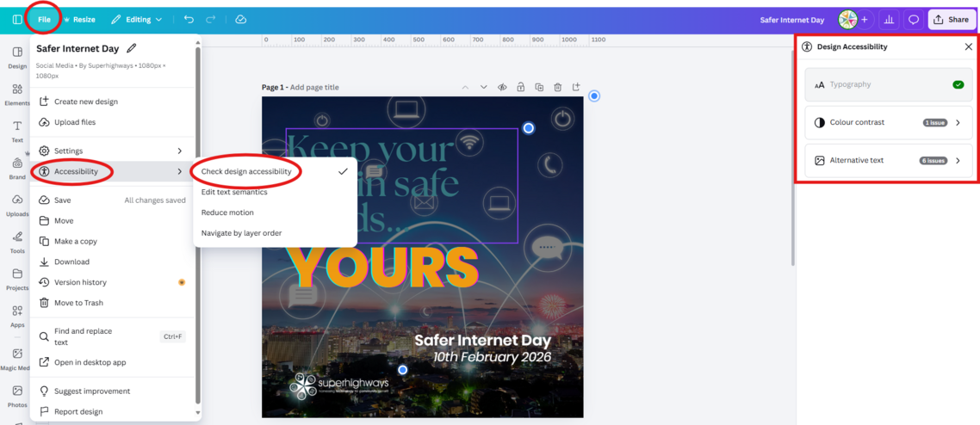Image resolution: width=980 pixels, height=425 pixels.
Task: Redo the last action
Action: tap(209, 19)
